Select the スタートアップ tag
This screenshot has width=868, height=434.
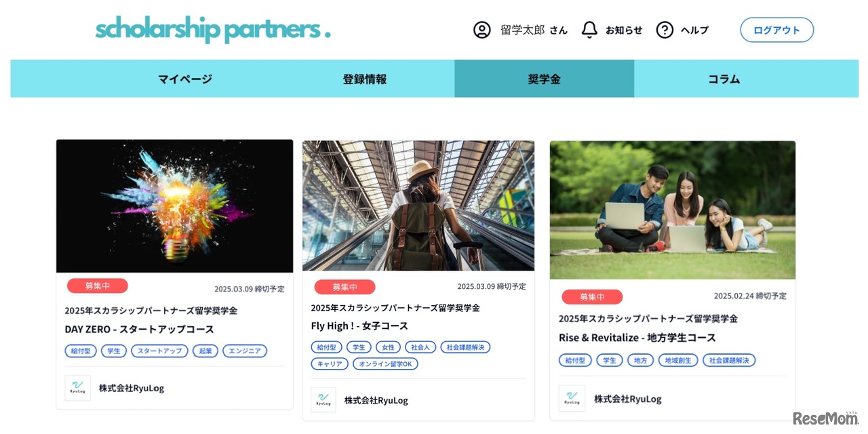[159, 351]
